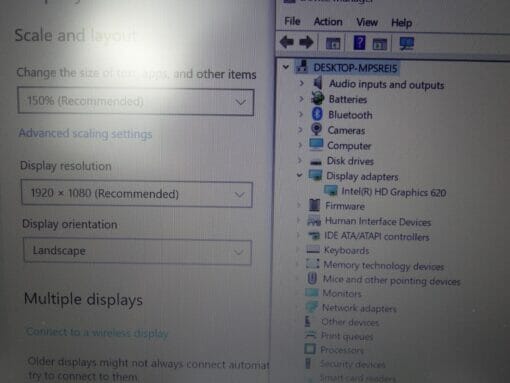Image resolution: width=510 pixels, height=383 pixels.
Task: Select the Cameras label
Action: [x=346, y=130]
